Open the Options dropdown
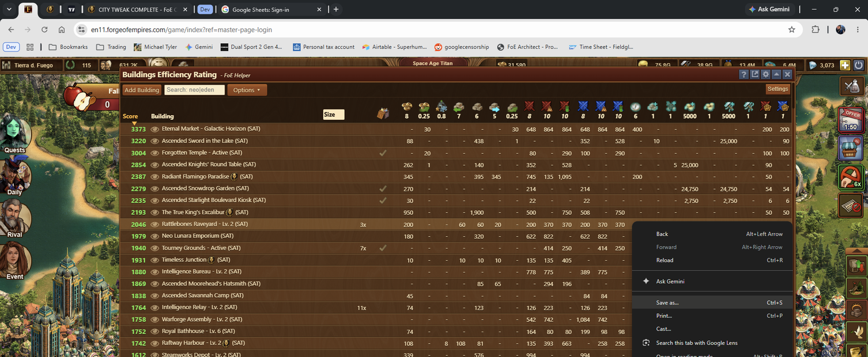Image resolution: width=868 pixels, height=357 pixels. pos(247,90)
